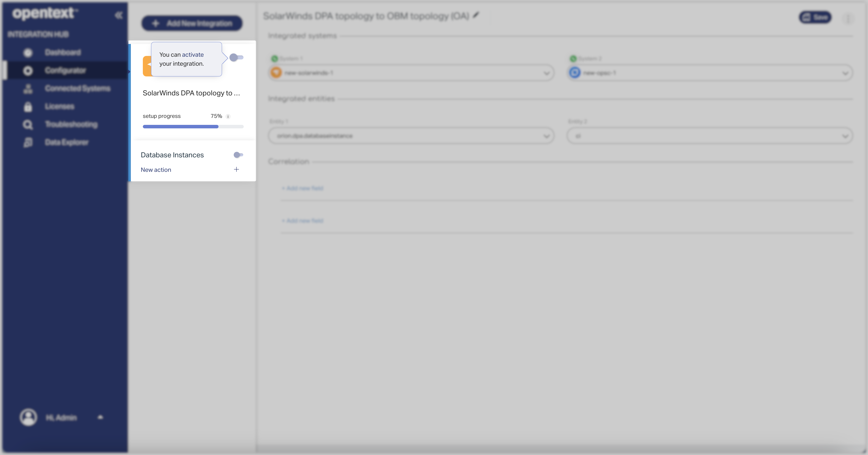
Task: Click the blue OBM icon in System 2
Action: pyautogui.click(x=575, y=72)
